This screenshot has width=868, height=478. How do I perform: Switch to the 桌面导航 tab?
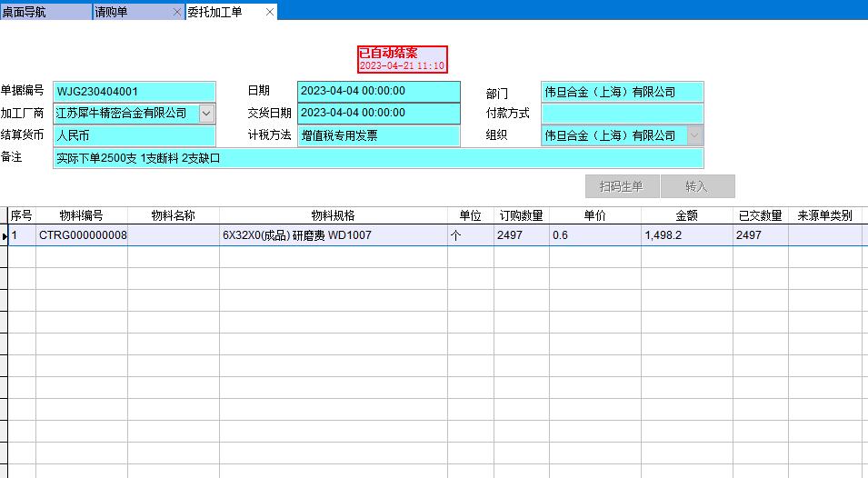pos(45,12)
